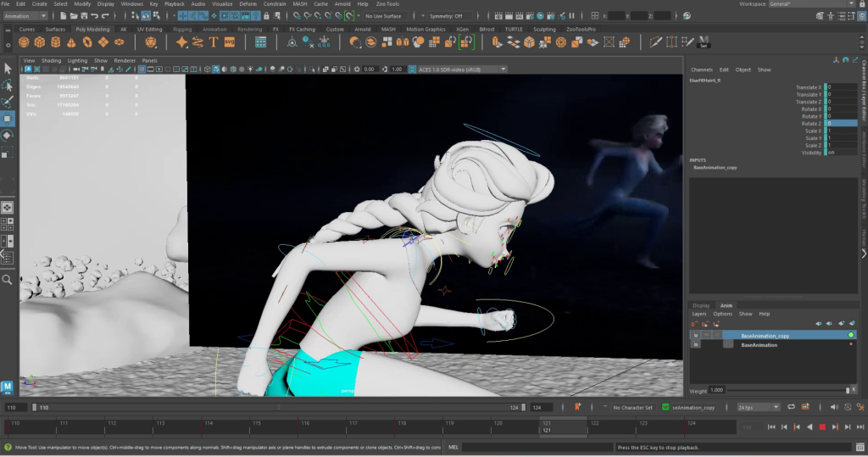Screen dimensions: 868x457
Task: Click the set key bookmark icon near range slider
Action: 577,407
